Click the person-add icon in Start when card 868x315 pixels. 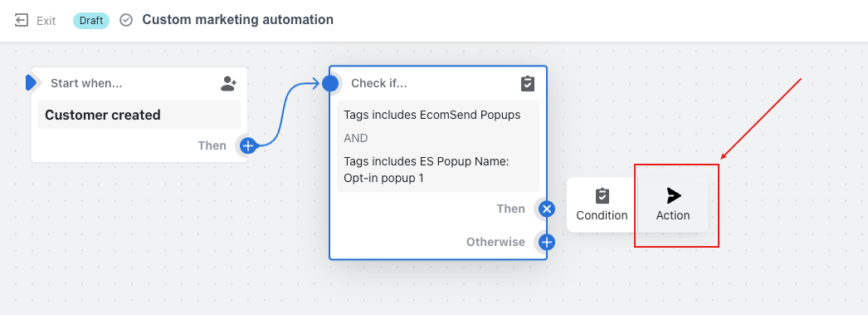228,84
